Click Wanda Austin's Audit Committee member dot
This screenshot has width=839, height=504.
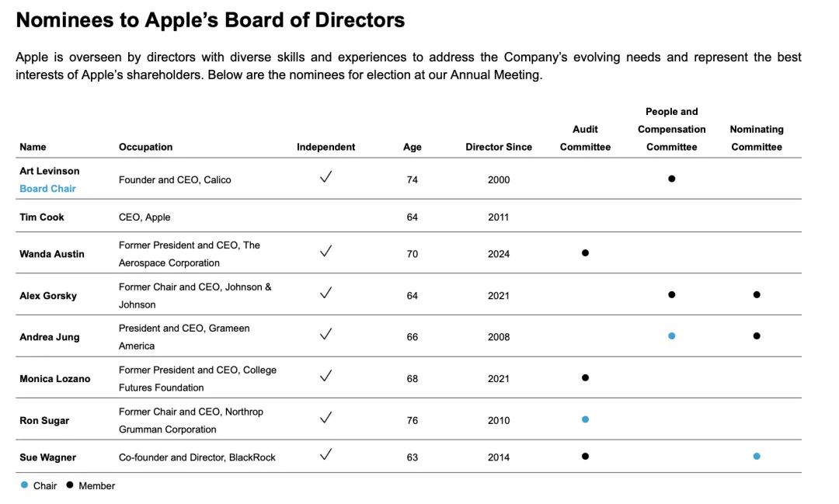(x=585, y=253)
